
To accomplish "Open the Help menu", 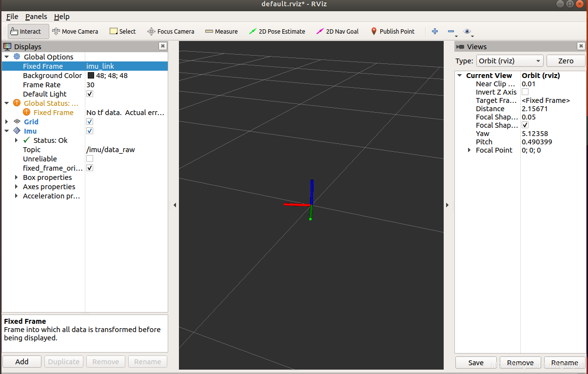I will [x=62, y=17].
